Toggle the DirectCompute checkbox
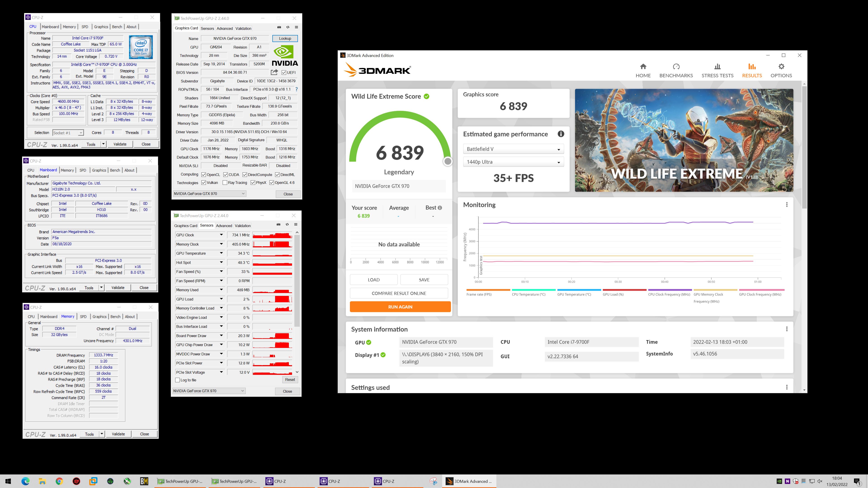Image resolution: width=868 pixels, height=488 pixels. [245, 174]
